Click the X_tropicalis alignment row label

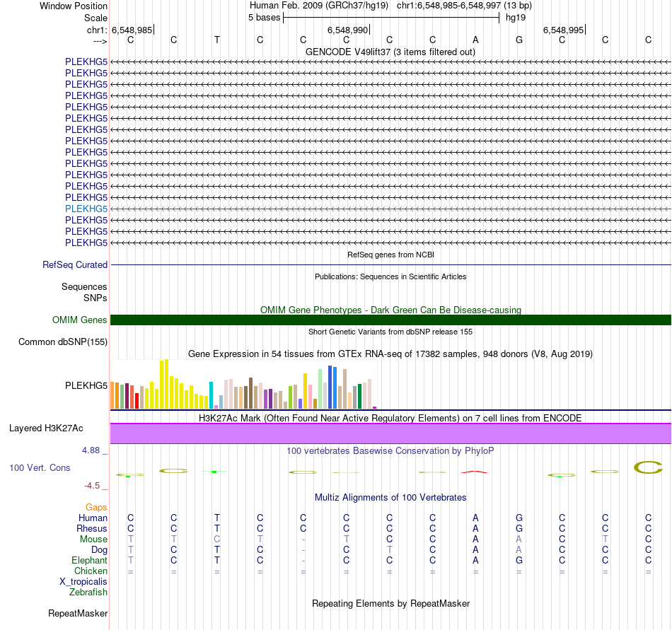[x=83, y=582]
